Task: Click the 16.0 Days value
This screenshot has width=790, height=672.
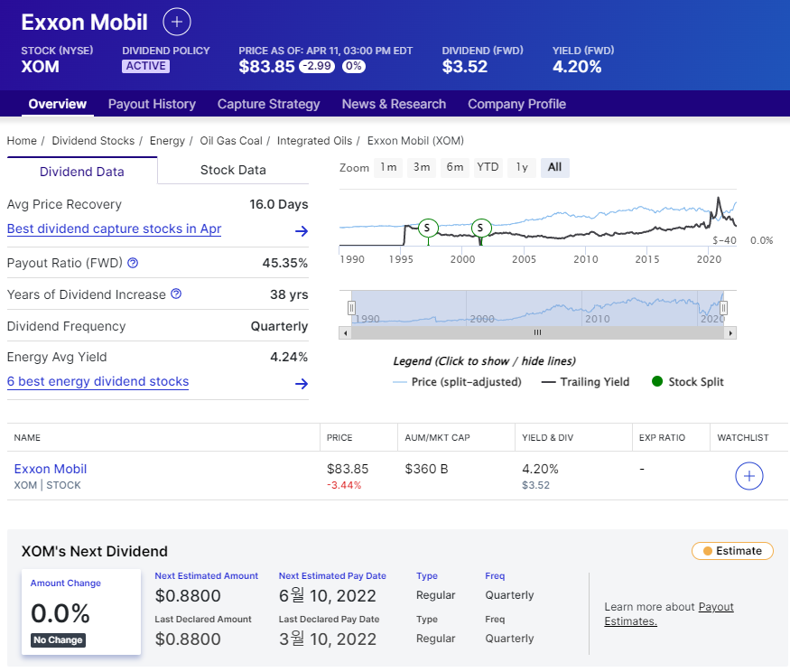Action: [x=279, y=204]
